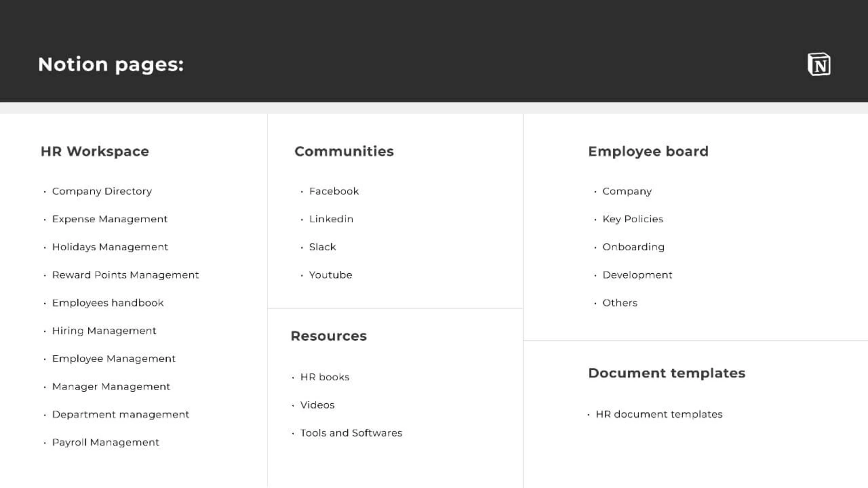Image resolution: width=868 pixels, height=488 pixels.
Task: Open Reward Points Management
Action: (125, 275)
